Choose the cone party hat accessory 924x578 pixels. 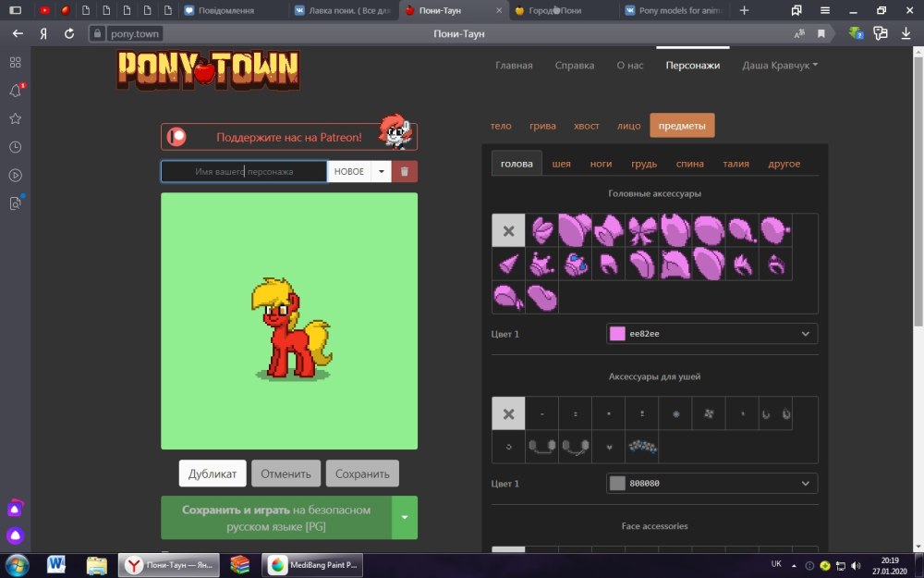(x=508, y=264)
